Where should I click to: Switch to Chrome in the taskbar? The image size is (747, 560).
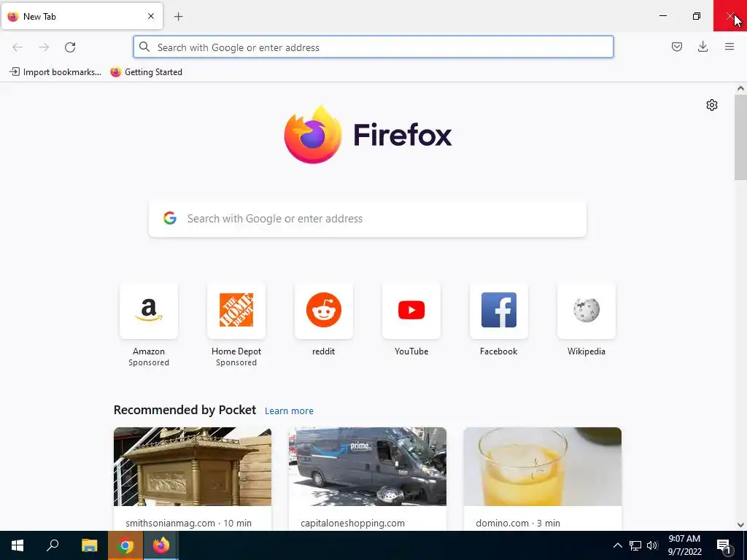point(125,545)
